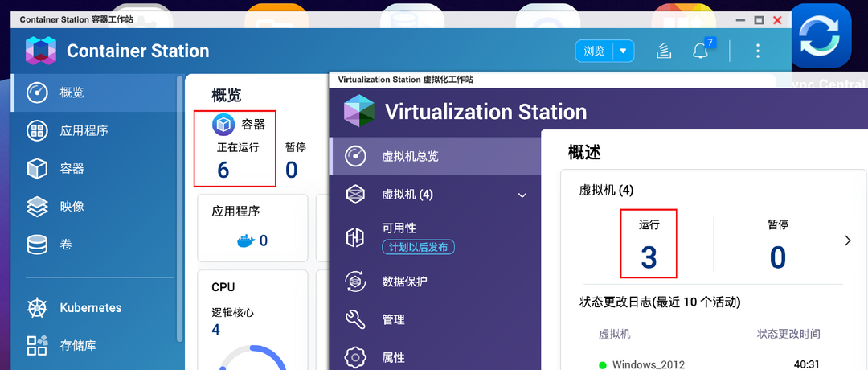This screenshot has width=868, height=370.
Task: Click the 状态更改时间 column header
Action: [789, 334]
